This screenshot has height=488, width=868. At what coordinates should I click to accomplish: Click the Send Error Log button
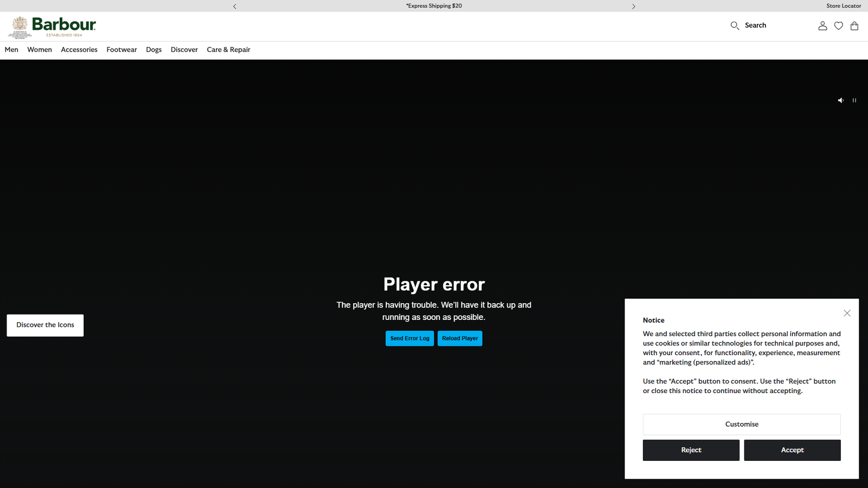pyautogui.click(x=410, y=338)
